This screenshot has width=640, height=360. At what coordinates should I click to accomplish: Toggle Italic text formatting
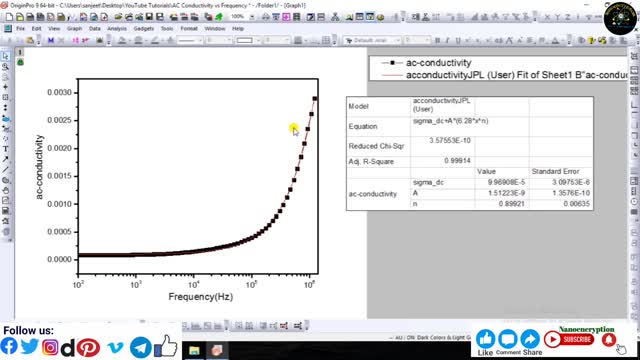pos(447,40)
